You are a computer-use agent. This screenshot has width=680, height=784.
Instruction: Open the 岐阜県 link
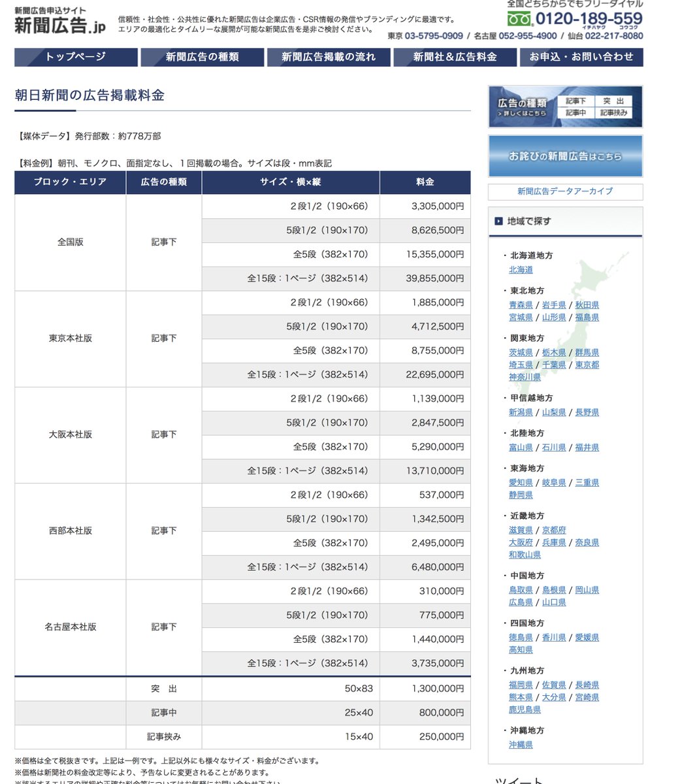pyautogui.click(x=555, y=483)
